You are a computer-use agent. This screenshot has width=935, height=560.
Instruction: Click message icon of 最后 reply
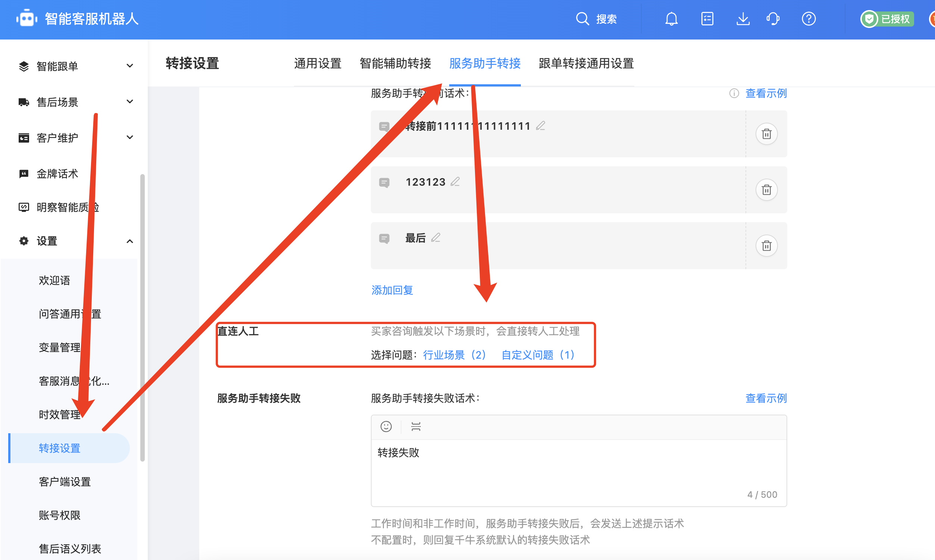pyautogui.click(x=384, y=239)
